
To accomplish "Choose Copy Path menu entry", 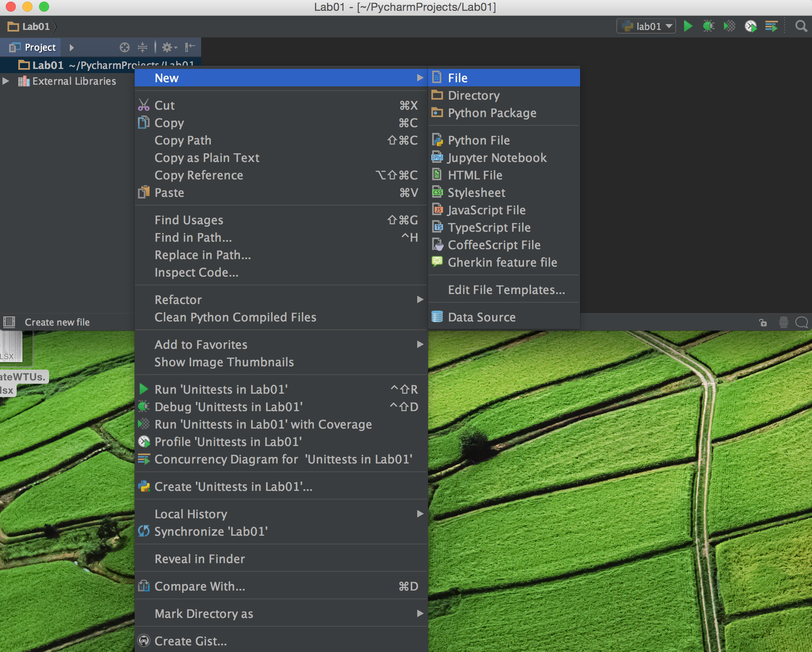I will [281, 140].
